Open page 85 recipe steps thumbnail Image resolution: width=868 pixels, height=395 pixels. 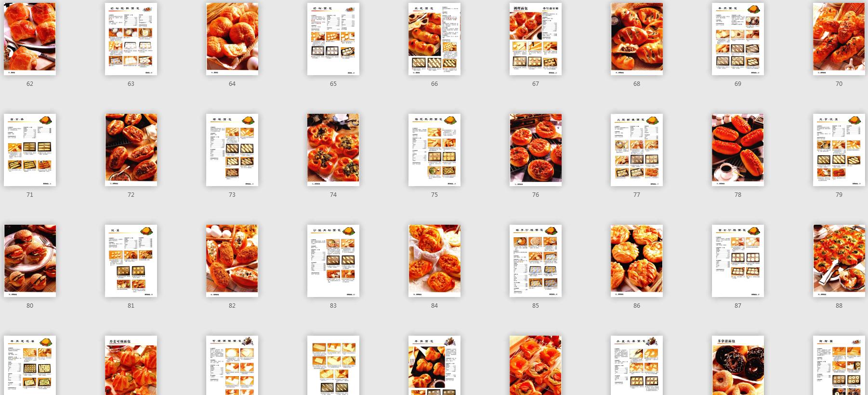tap(536, 260)
